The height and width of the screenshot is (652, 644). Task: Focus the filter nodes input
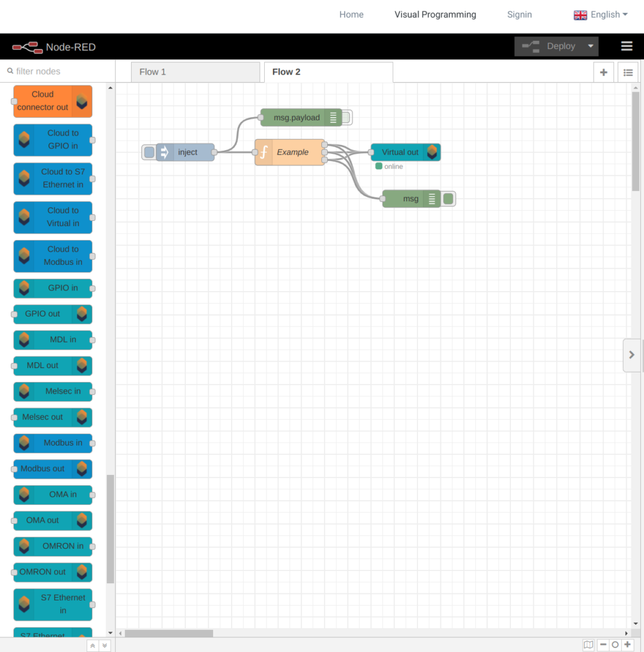(x=58, y=71)
